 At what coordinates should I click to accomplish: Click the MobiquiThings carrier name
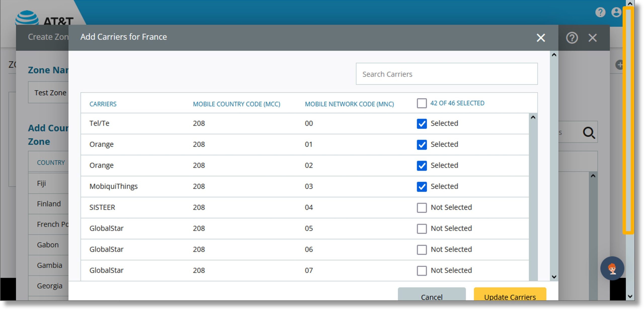tap(113, 186)
